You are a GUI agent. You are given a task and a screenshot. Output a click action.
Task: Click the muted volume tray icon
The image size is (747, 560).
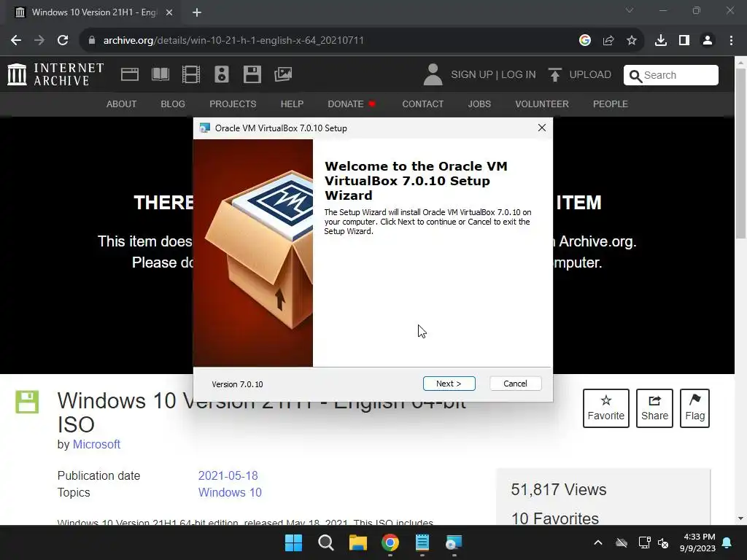point(662,542)
